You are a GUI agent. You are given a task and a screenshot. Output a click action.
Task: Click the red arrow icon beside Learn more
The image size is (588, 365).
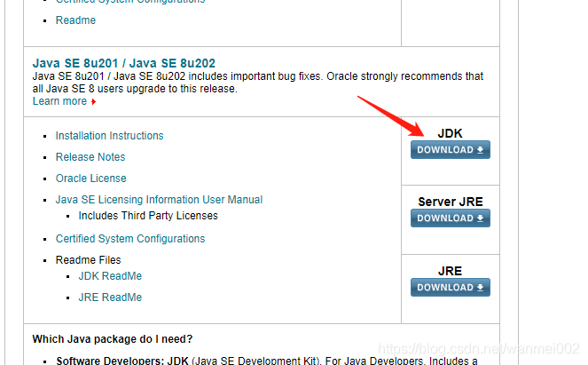click(x=93, y=102)
